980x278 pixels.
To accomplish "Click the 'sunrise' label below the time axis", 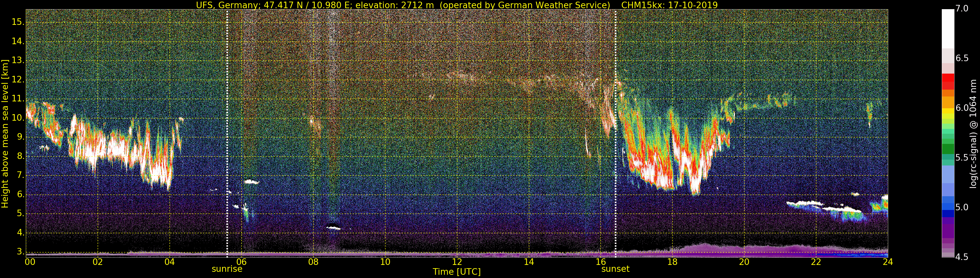I will (x=227, y=269).
